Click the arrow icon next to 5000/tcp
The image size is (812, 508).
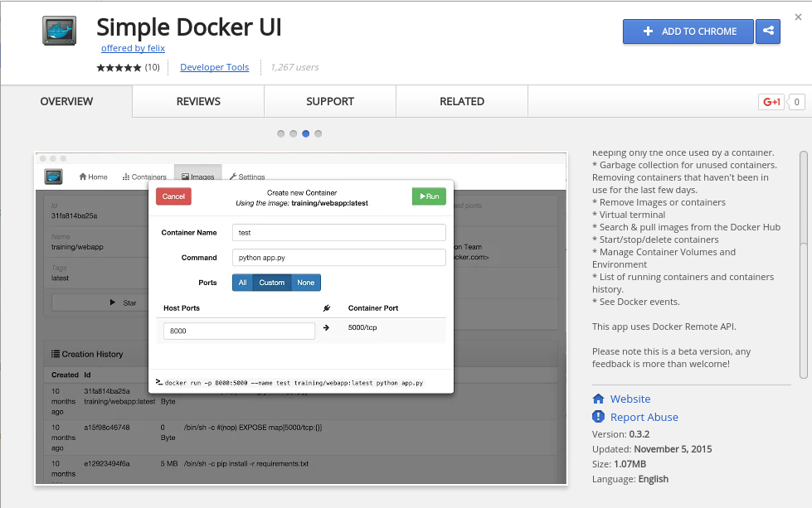pos(326,327)
